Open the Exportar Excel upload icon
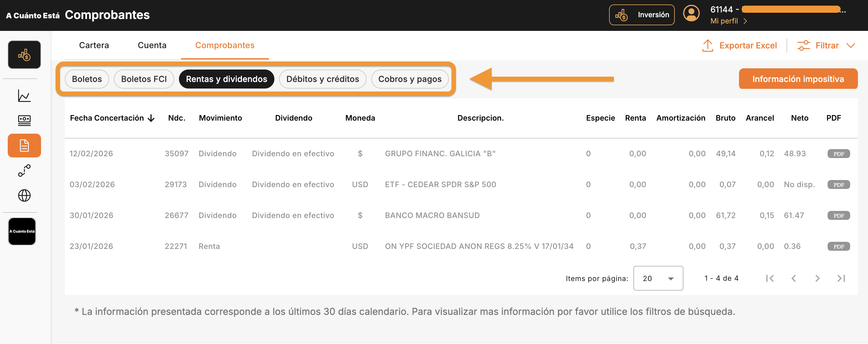 click(707, 45)
